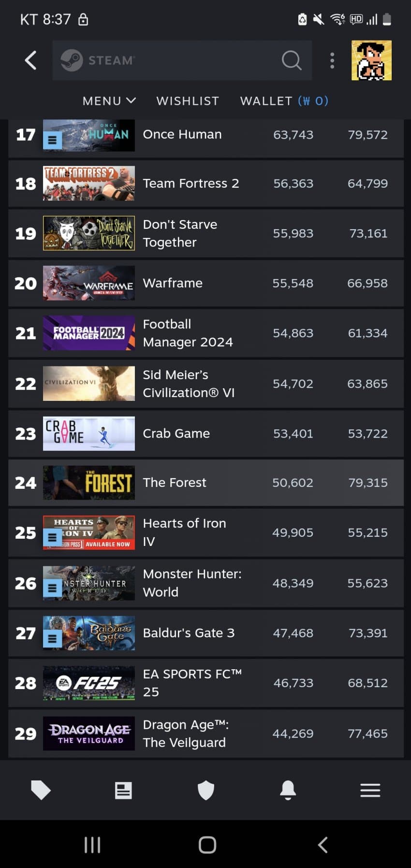Open the Store tag icon tab
The height and width of the screenshot is (868, 411).
41,790
